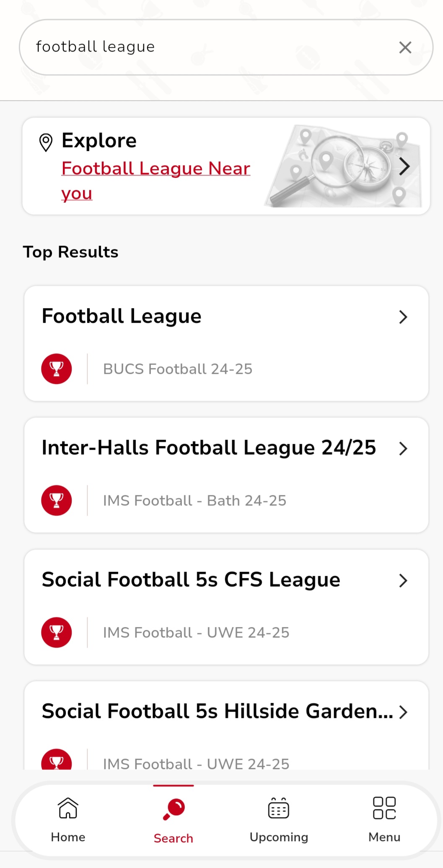Tap the location pin icon beside Explore
The height and width of the screenshot is (868, 443).
click(46, 142)
